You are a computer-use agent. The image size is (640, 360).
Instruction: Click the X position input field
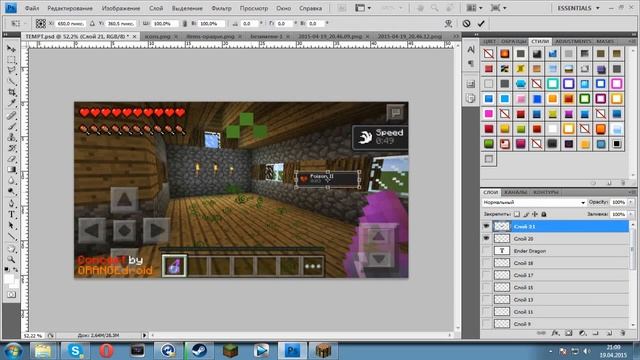(71, 24)
